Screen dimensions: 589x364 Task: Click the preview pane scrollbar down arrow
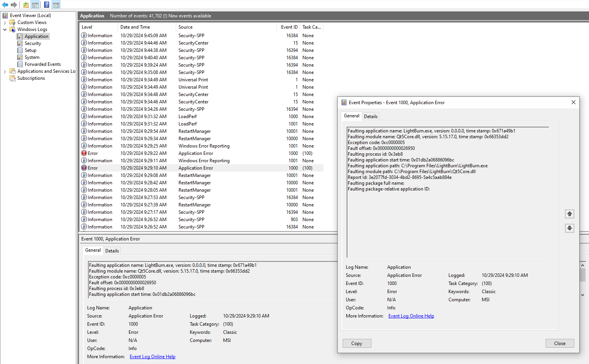[582, 295]
